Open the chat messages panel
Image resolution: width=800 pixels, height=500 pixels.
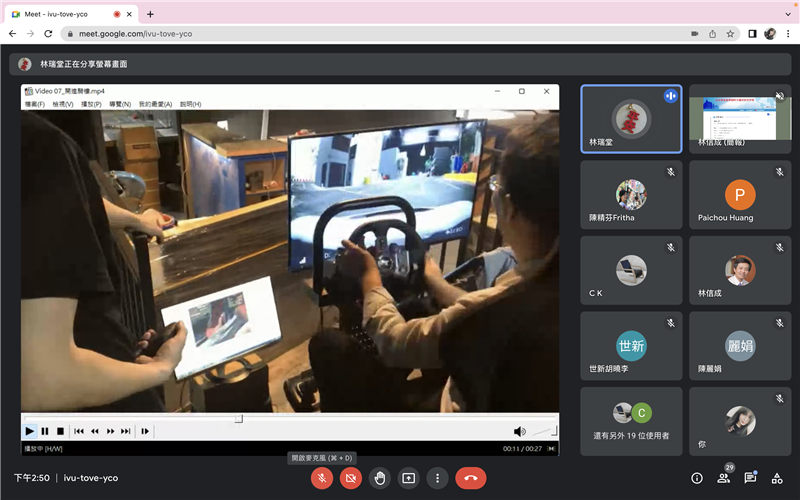point(750,478)
